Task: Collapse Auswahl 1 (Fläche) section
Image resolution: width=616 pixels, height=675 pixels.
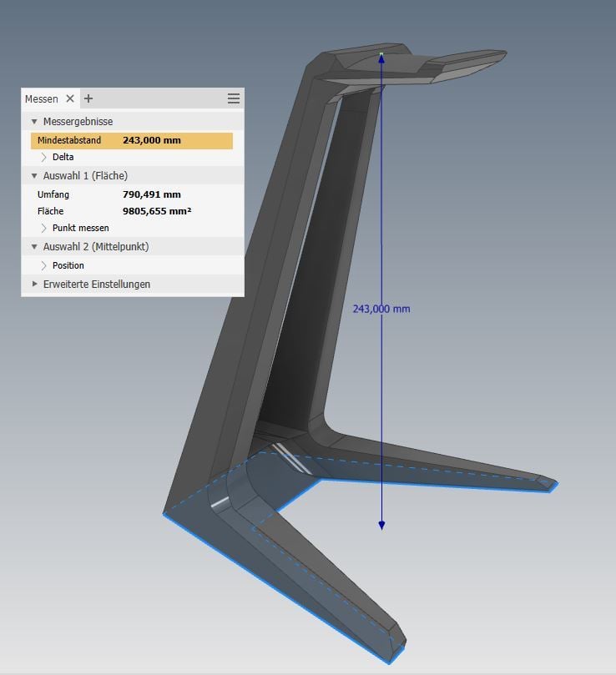Action: pos(34,176)
